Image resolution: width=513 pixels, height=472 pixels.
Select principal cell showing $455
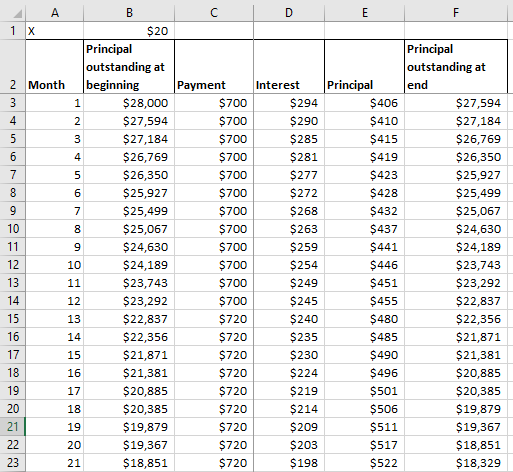coord(365,301)
